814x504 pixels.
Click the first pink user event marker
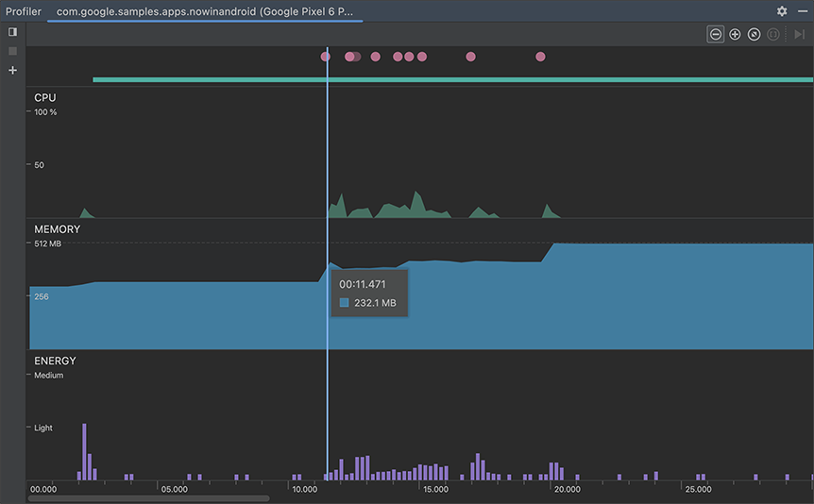326,57
